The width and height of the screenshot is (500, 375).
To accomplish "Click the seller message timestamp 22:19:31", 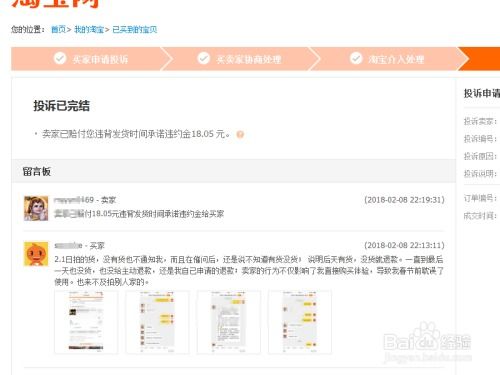I will (404, 200).
